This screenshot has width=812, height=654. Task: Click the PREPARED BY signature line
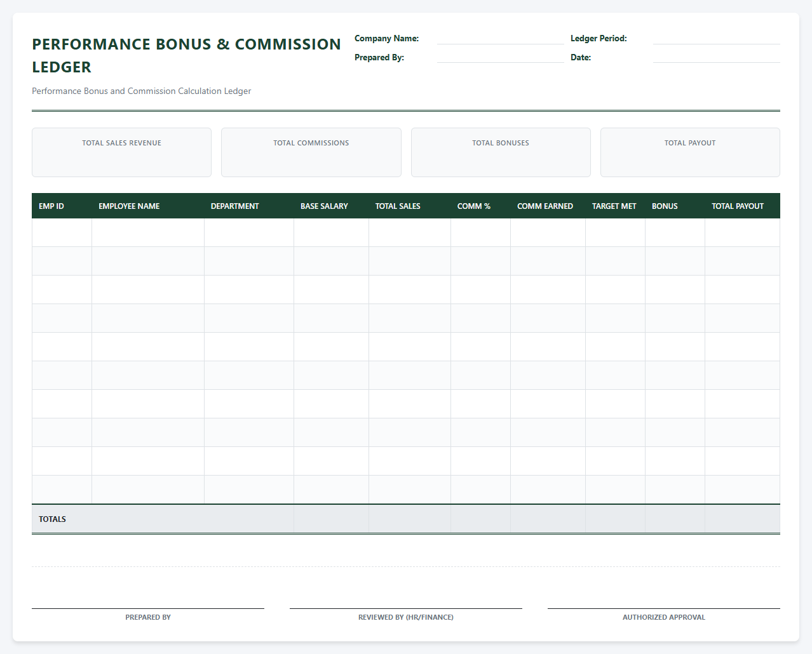pos(148,608)
